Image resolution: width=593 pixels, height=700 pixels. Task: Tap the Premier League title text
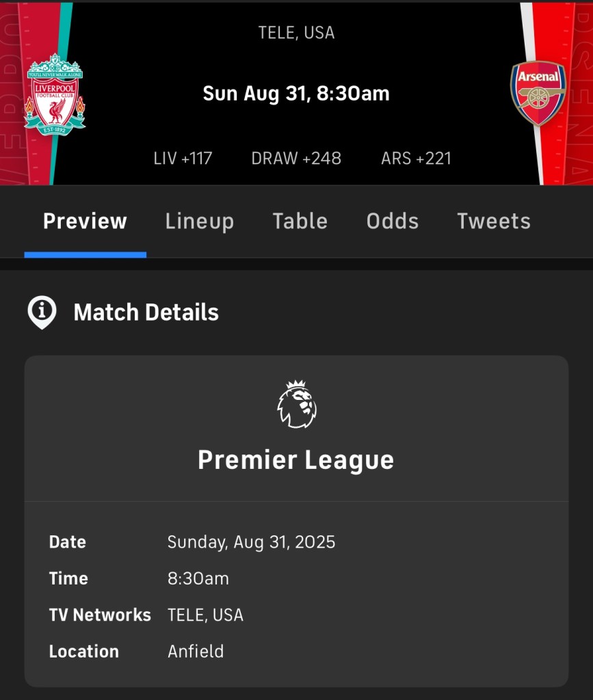click(x=296, y=460)
